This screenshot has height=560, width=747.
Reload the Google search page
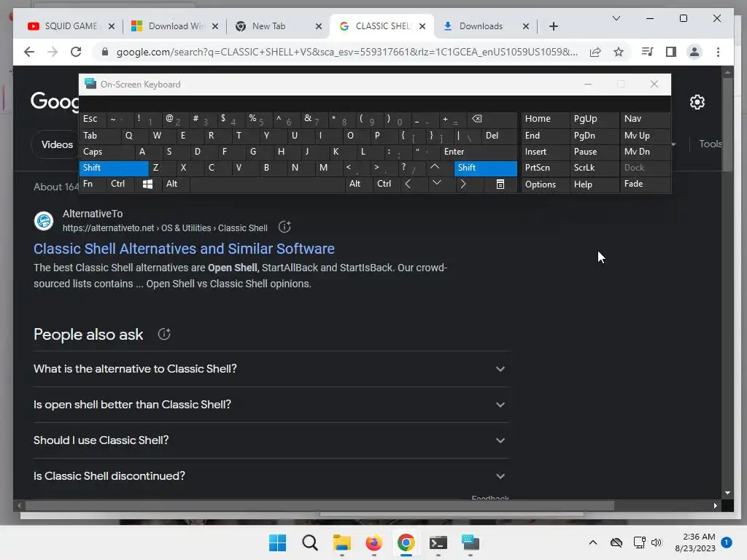tap(76, 52)
